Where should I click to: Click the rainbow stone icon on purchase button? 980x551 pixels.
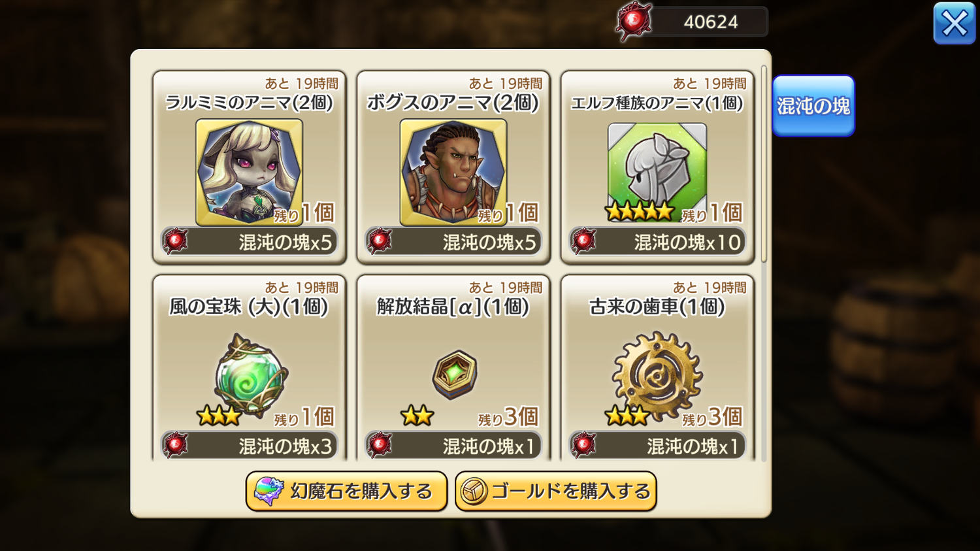(269, 491)
